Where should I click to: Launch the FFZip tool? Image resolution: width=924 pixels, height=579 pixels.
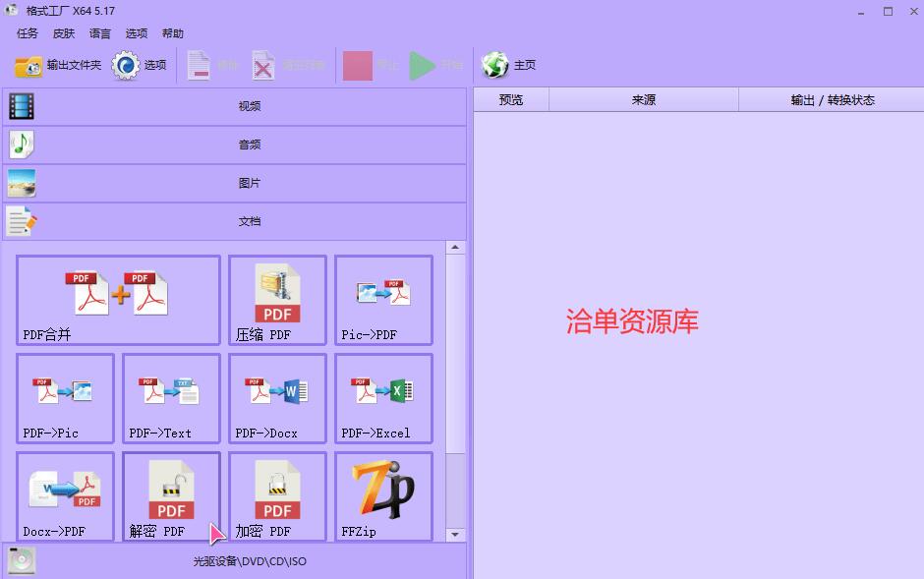tap(383, 496)
